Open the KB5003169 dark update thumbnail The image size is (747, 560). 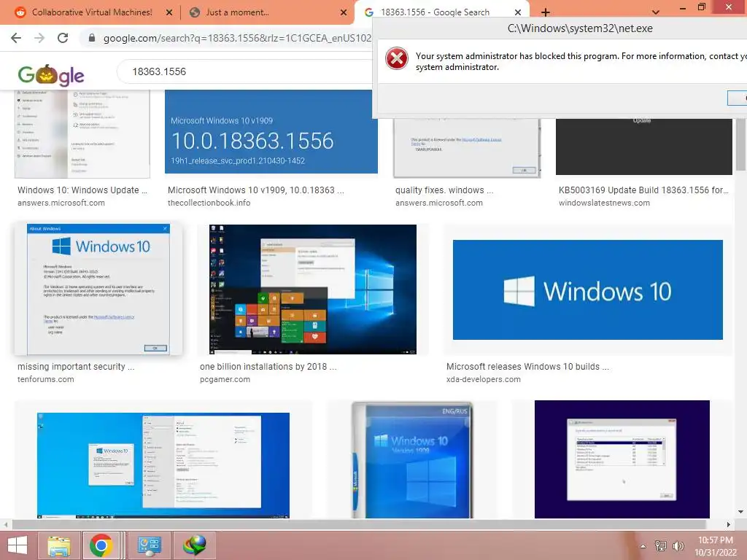643,147
